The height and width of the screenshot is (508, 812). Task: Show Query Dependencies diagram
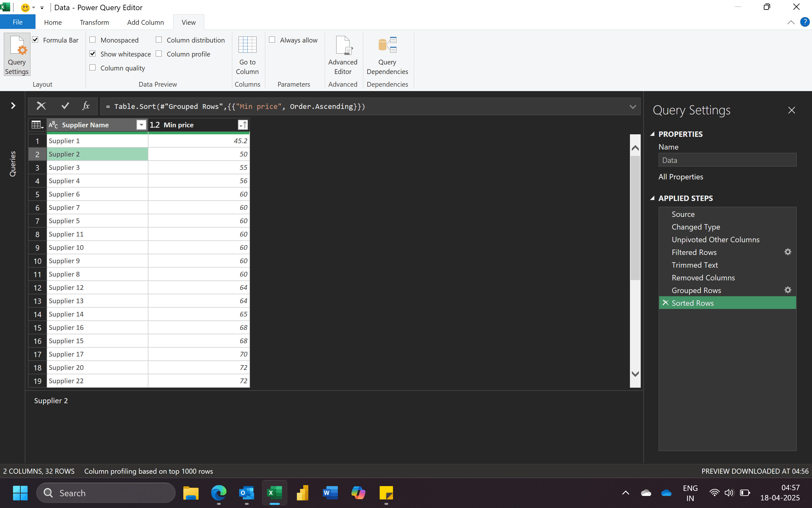click(387, 55)
